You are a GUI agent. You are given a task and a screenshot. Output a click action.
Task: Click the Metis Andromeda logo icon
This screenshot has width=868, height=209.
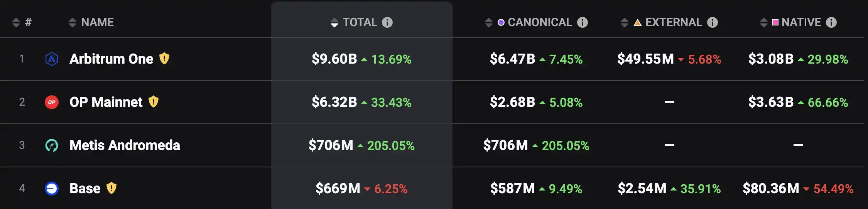pyautogui.click(x=52, y=145)
